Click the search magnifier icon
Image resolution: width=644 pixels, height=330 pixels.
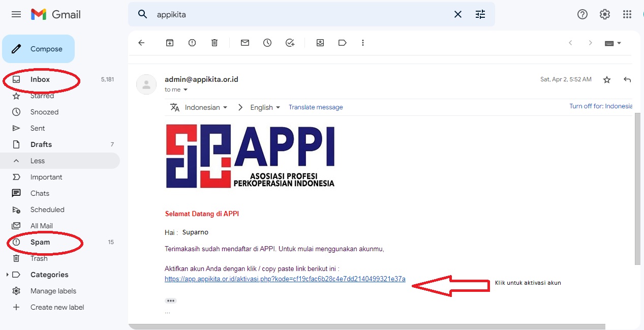(143, 14)
